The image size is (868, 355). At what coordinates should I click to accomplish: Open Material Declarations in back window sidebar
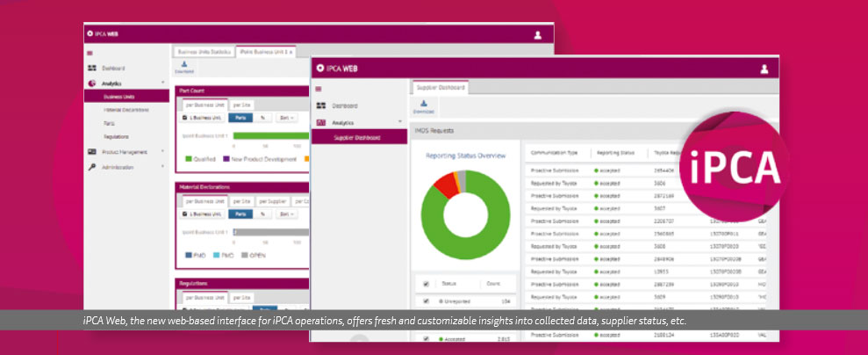coord(126,110)
